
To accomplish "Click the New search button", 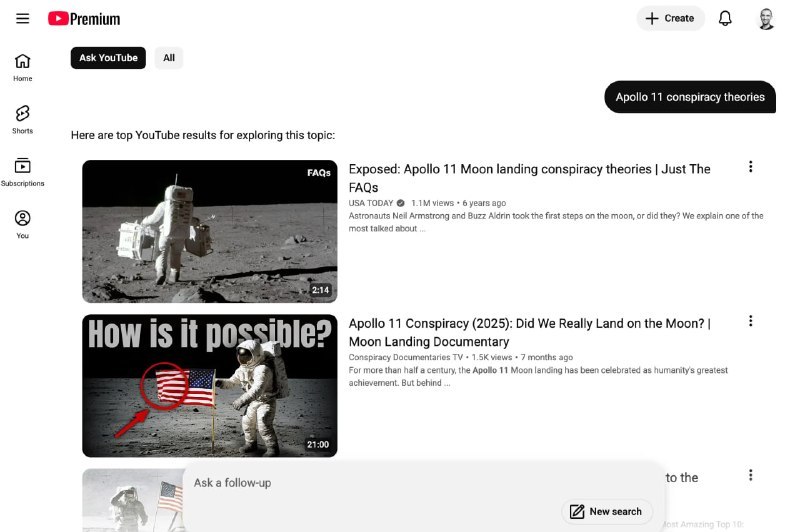I will [606, 511].
